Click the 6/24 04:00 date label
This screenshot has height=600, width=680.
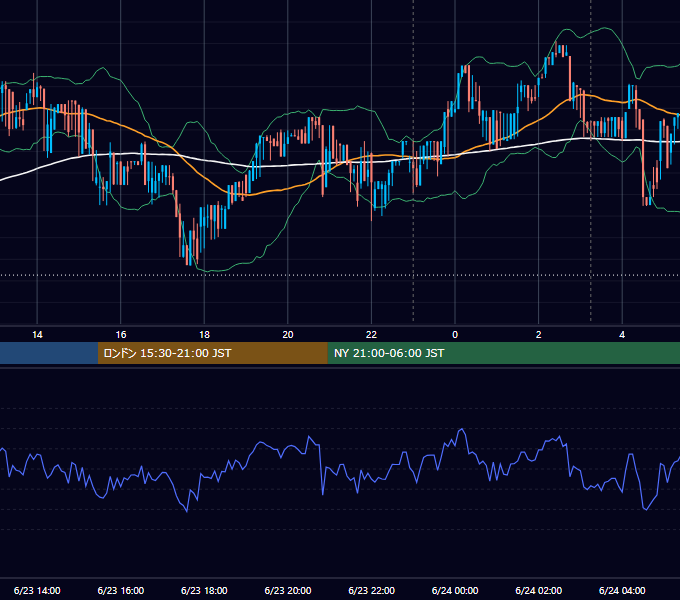(x=622, y=590)
